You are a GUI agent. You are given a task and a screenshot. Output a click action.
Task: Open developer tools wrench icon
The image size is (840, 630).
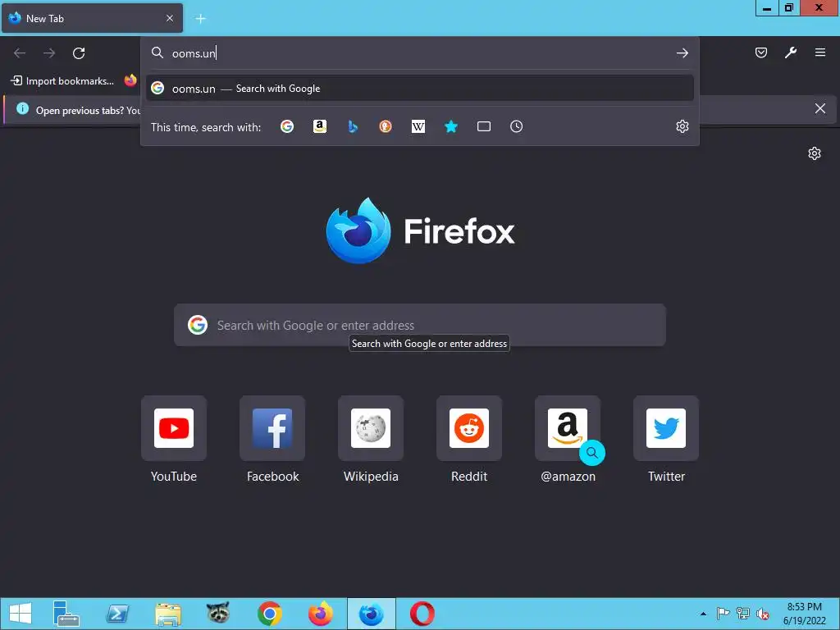click(x=790, y=52)
